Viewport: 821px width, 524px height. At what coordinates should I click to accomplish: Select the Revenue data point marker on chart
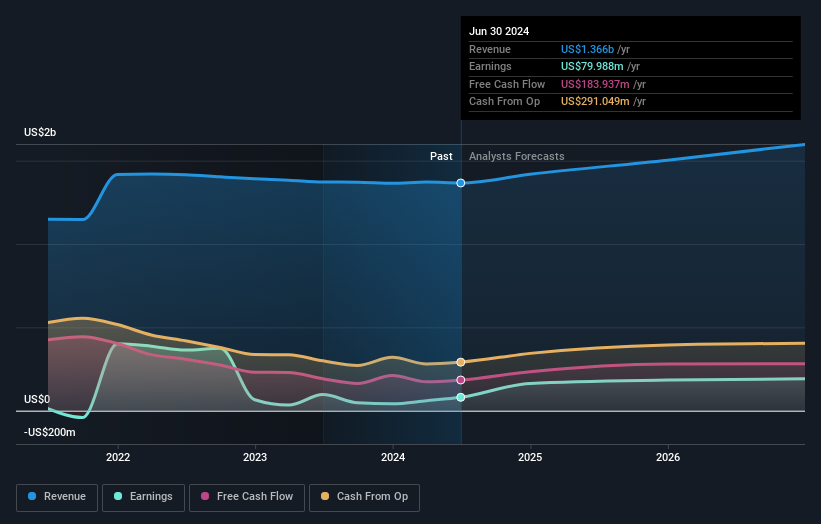click(x=461, y=183)
